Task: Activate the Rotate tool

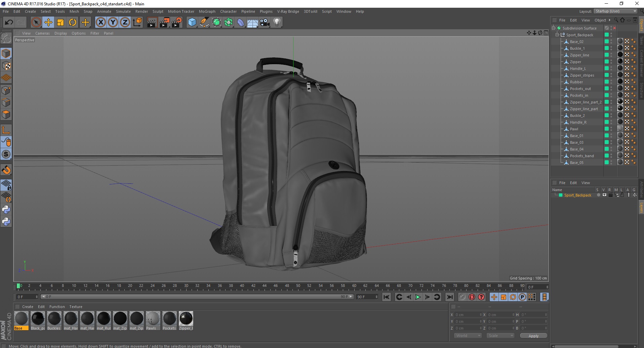Action: [73, 23]
